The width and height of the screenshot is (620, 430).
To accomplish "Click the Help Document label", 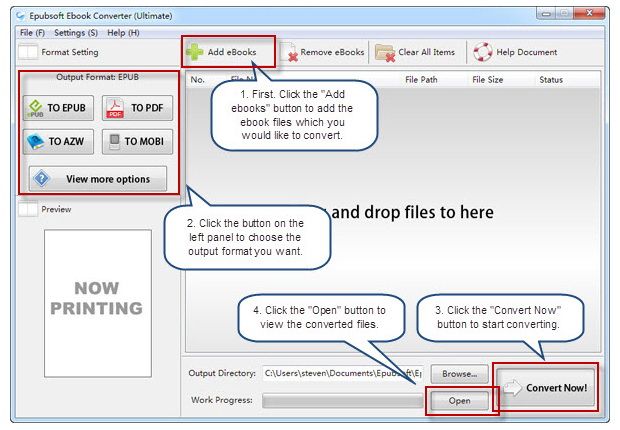I will coord(527,52).
